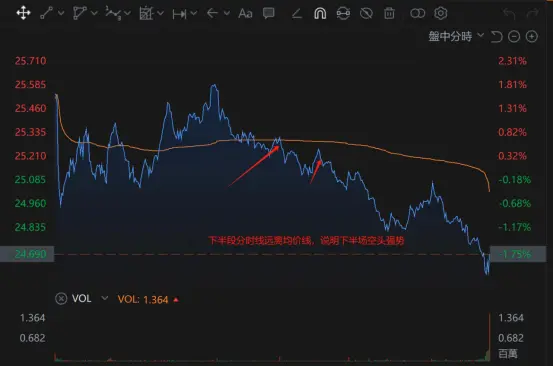The height and width of the screenshot is (367, 553).
Task: Click the 2.31% percentage axis label
Action: click(512, 61)
